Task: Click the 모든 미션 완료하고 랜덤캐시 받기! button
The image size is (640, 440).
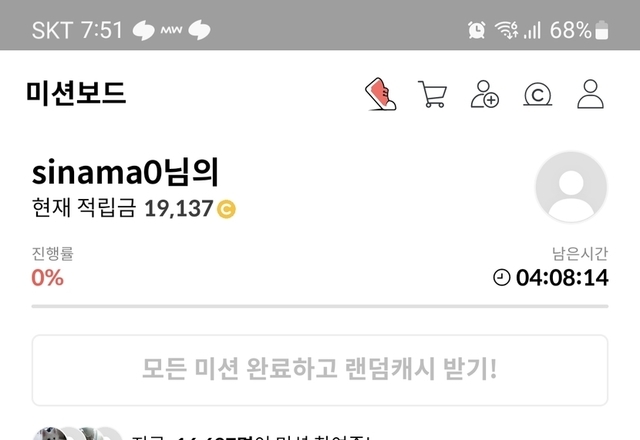Action: click(x=320, y=370)
